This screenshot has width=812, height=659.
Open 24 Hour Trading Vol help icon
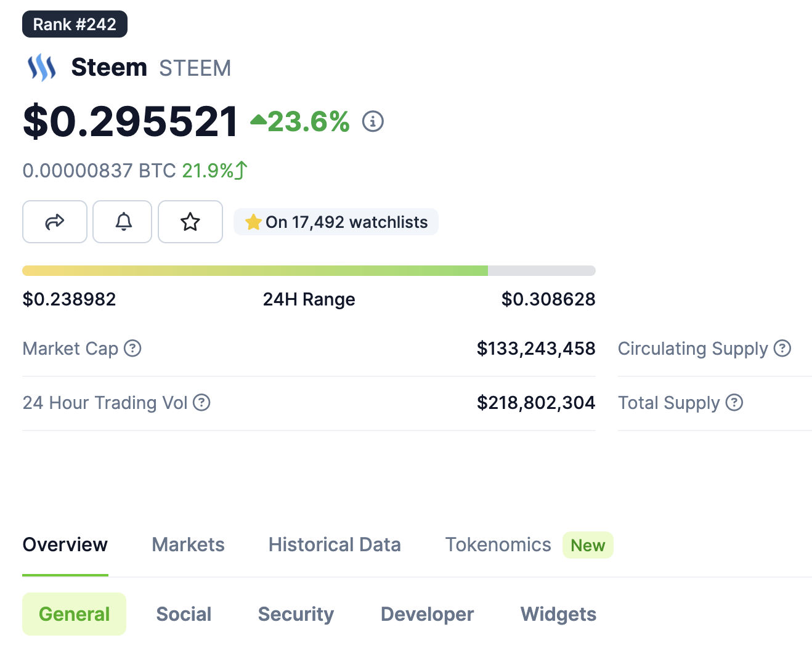coord(201,403)
